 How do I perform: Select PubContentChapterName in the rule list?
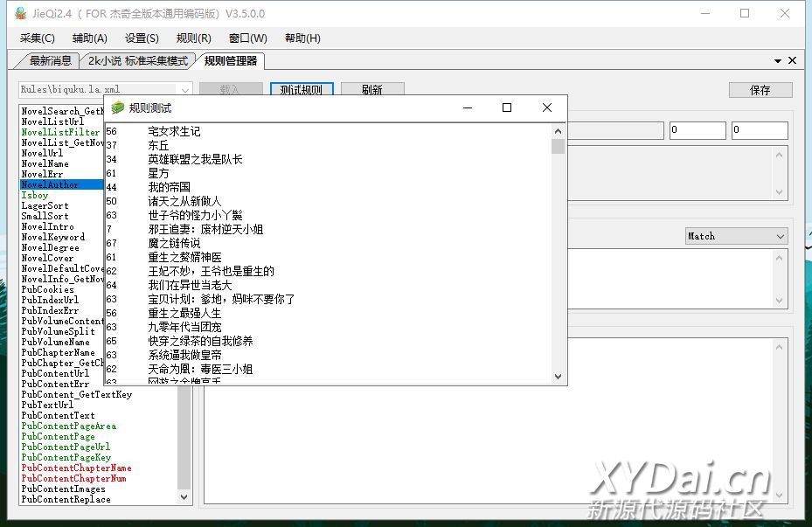[x=76, y=468]
